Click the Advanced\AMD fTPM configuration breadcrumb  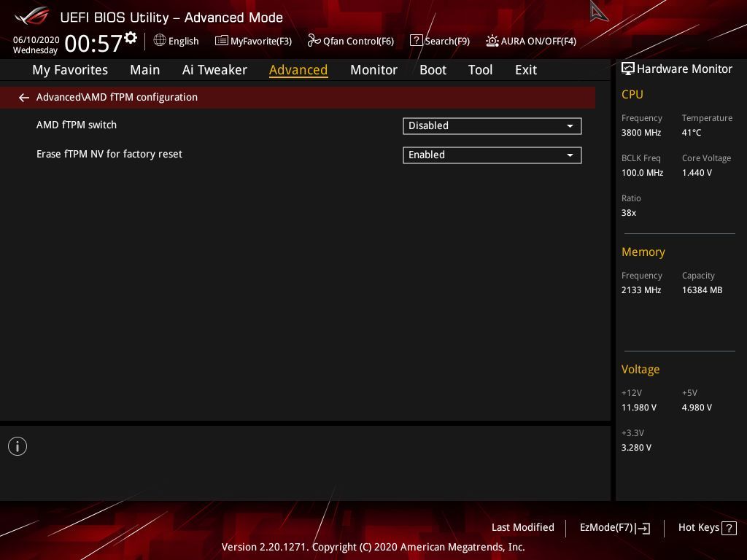coord(117,97)
